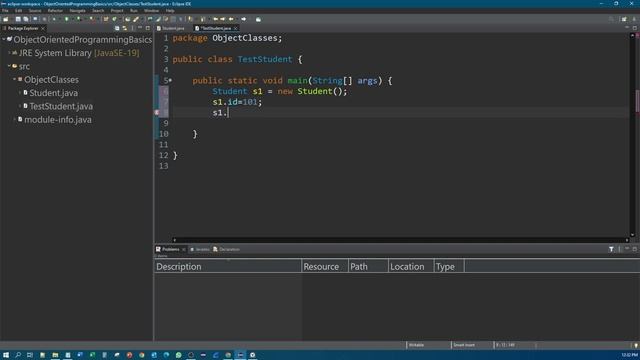Select Student.java in Package Explorer
This screenshot has height=360, width=640.
(53, 93)
